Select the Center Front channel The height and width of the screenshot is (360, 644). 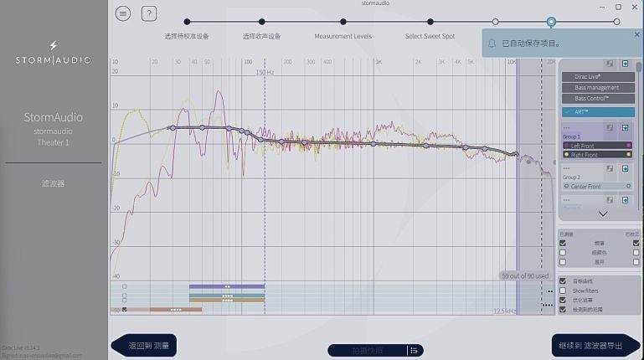click(x=597, y=187)
